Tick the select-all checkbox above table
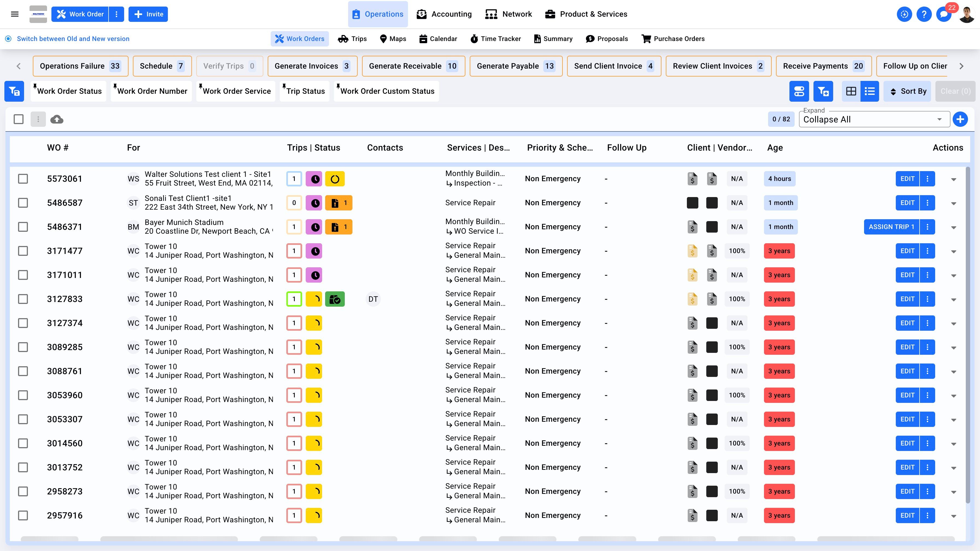 18,119
